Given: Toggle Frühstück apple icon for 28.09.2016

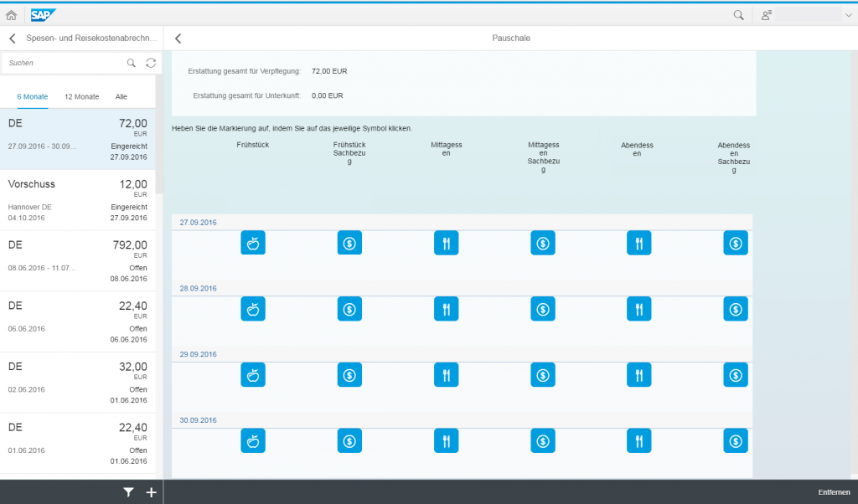Looking at the screenshot, I should [253, 309].
